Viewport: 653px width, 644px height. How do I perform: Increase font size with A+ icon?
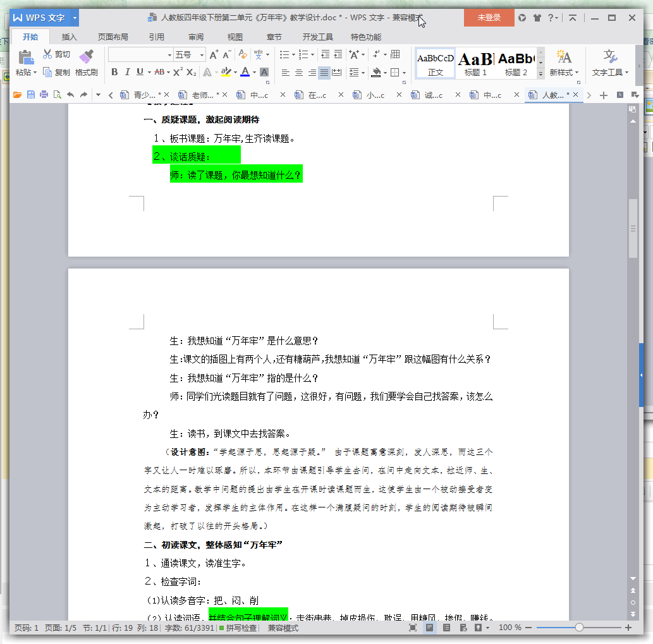point(214,54)
